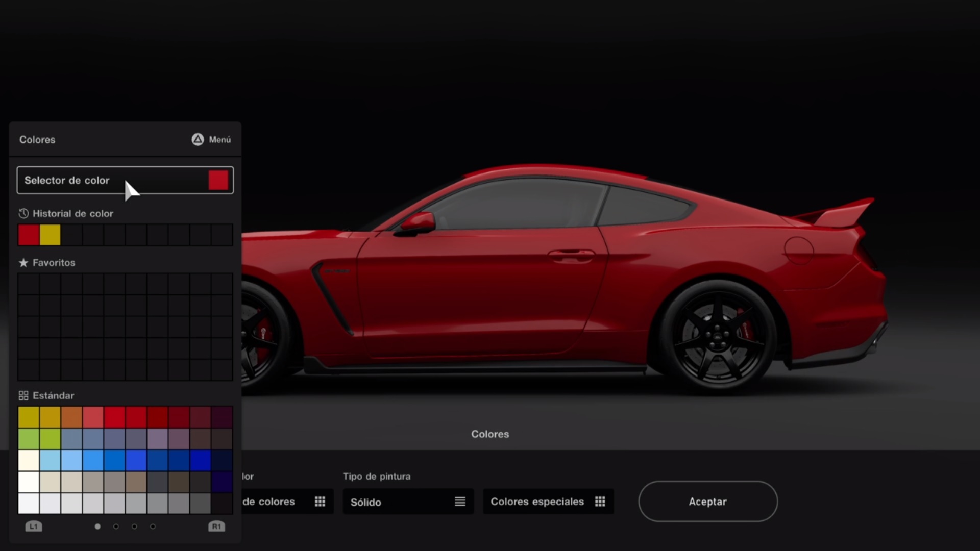Screen dimensions: 980x551
Task: Select the third page indicator dot
Action: 134,526
